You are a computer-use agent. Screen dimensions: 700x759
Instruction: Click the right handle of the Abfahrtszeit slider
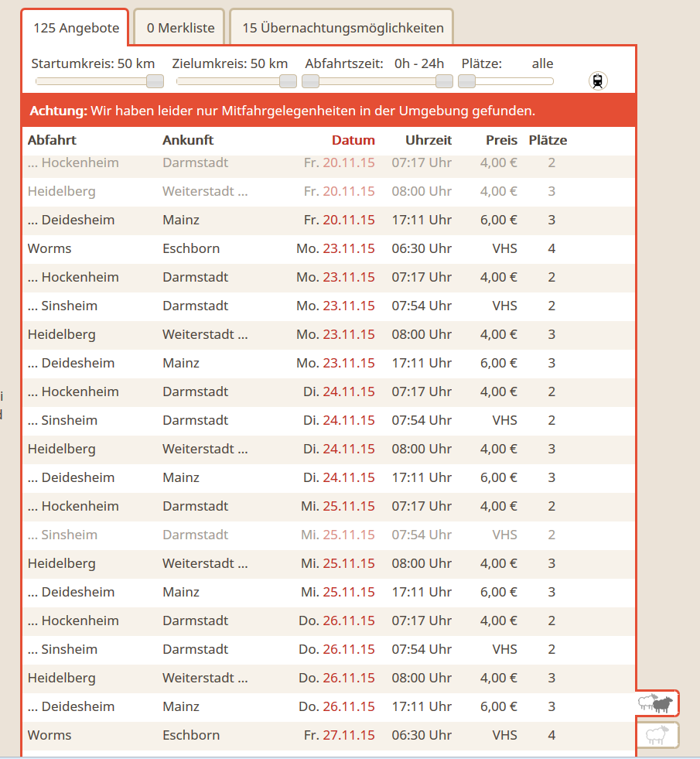click(444, 81)
